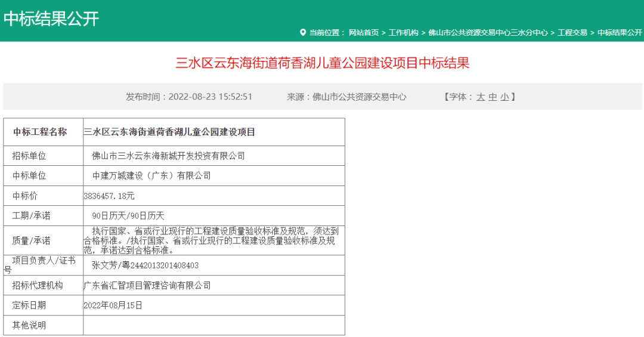Image resolution: width=644 pixels, height=337 pixels.
Task: Set font size to 小
Action: point(504,97)
